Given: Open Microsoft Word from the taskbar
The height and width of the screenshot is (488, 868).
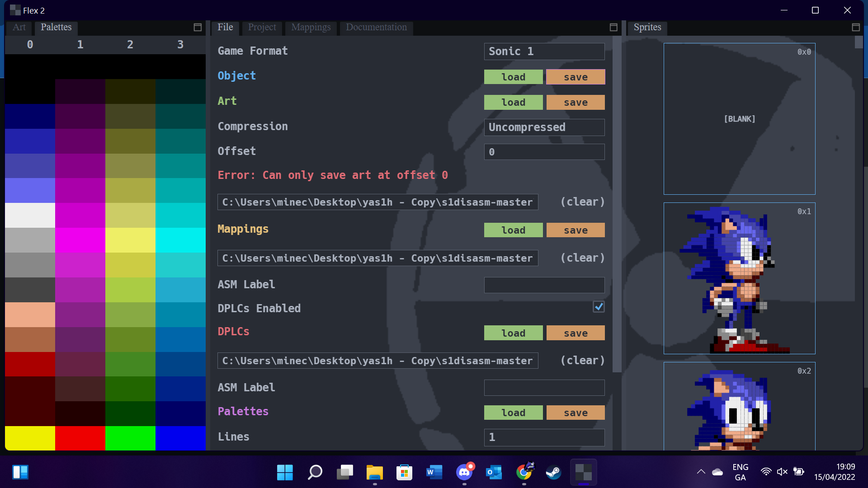Looking at the screenshot, I should pyautogui.click(x=434, y=473).
